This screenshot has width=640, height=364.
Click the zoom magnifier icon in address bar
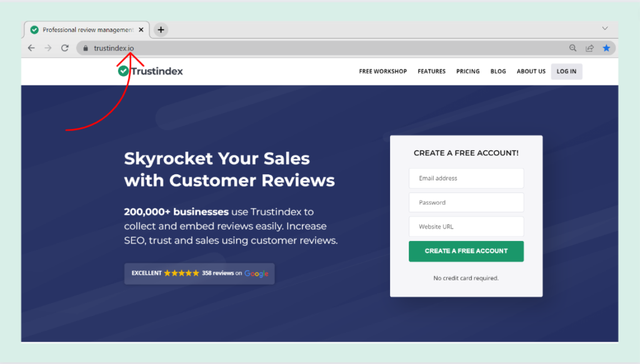point(572,48)
